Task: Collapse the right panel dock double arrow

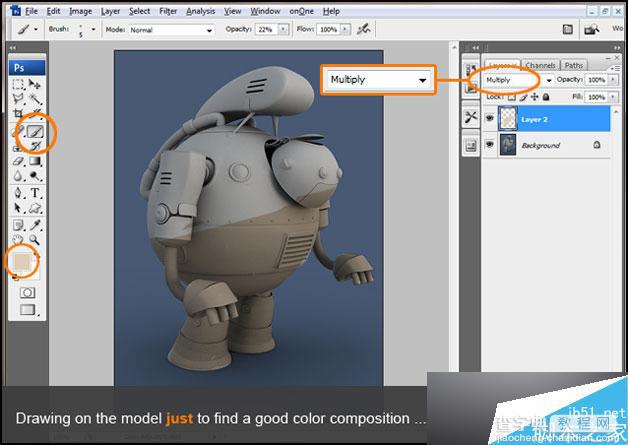Action: 616,48
